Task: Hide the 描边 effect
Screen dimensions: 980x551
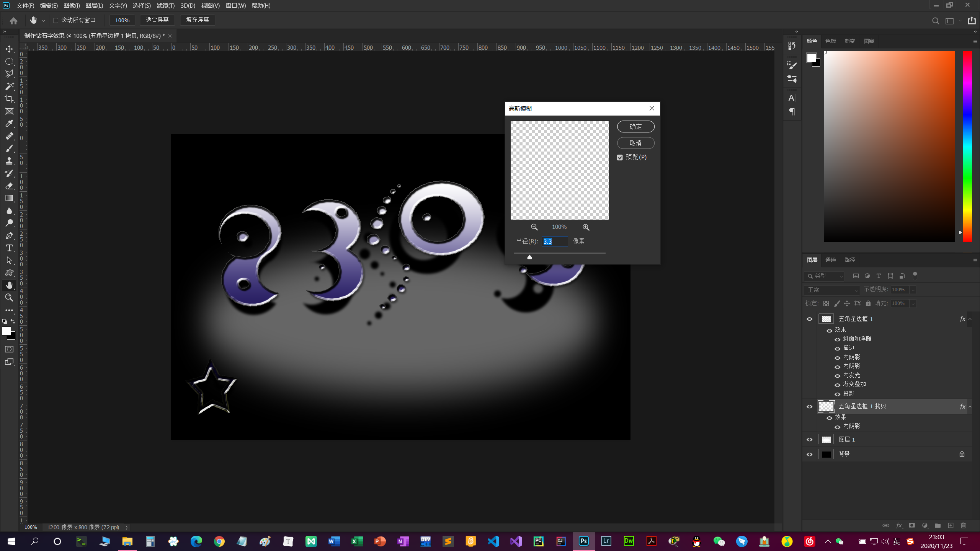Action: point(838,349)
